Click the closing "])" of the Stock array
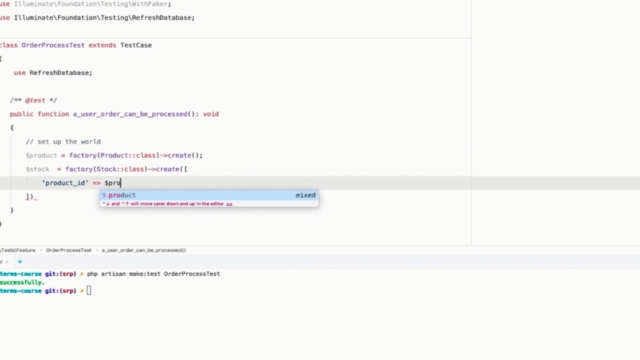640x360 pixels. pos(29,197)
